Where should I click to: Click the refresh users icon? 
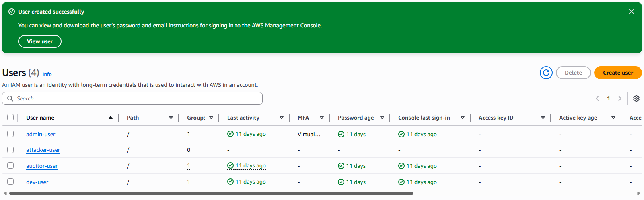point(546,73)
